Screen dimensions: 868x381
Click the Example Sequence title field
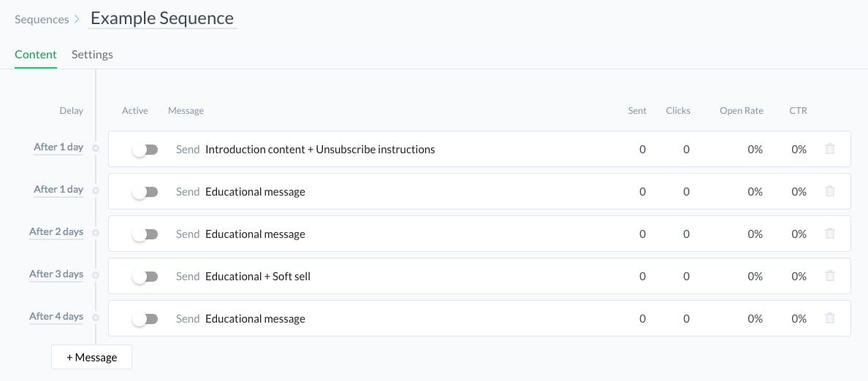[x=162, y=18]
